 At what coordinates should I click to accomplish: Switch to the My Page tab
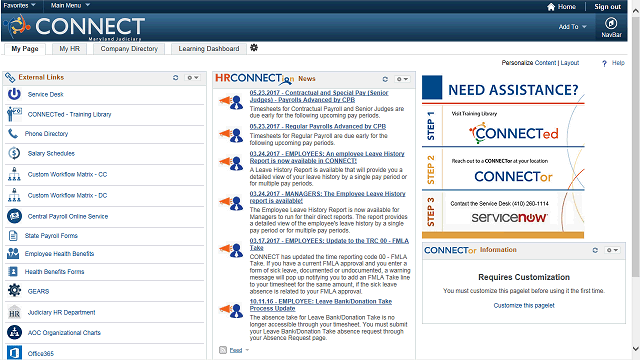[25, 49]
